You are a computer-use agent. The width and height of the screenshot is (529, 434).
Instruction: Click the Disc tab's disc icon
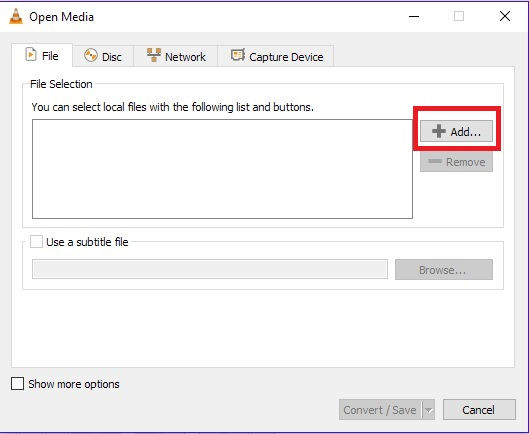pyautogui.click(x=91, y=55)
